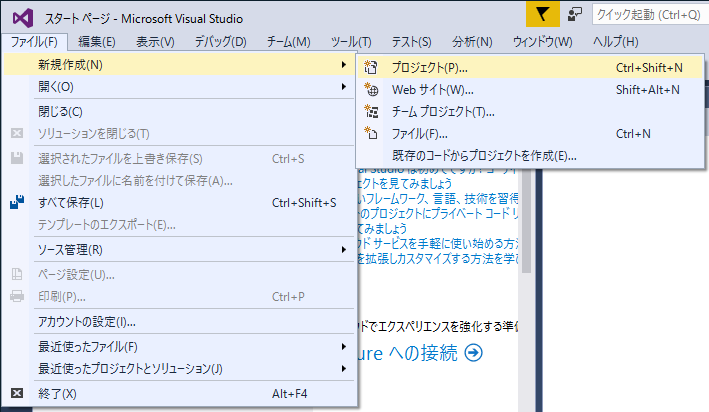Select Web サイト(W)... menu entry
Screen dimensions: 709x412
tap(531, 90)
